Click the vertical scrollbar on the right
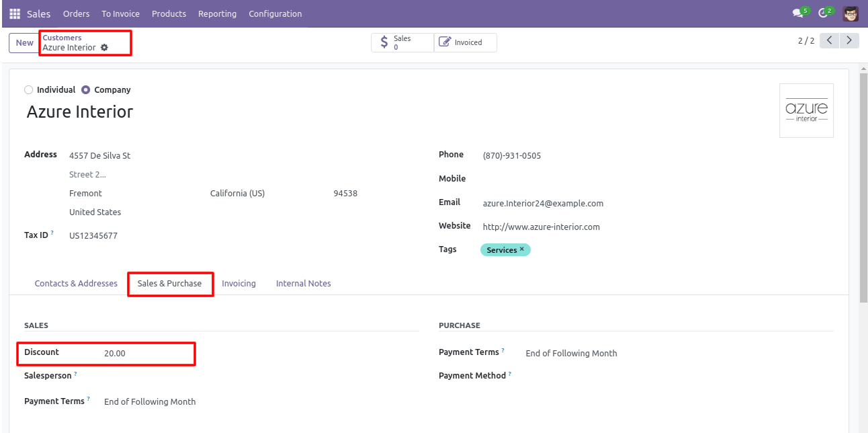The image size is (868, 433). point(863,188)
